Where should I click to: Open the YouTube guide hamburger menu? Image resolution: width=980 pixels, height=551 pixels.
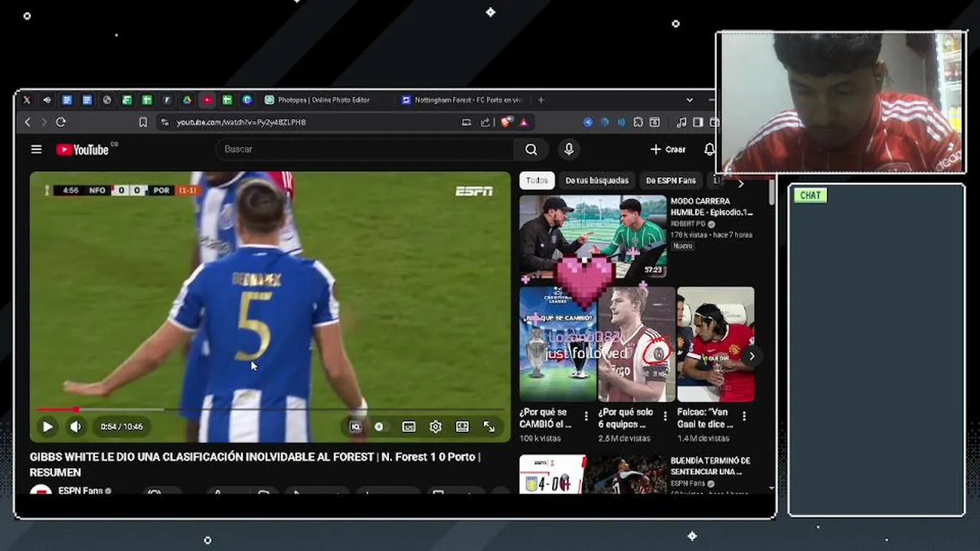[x=36, y=149]
